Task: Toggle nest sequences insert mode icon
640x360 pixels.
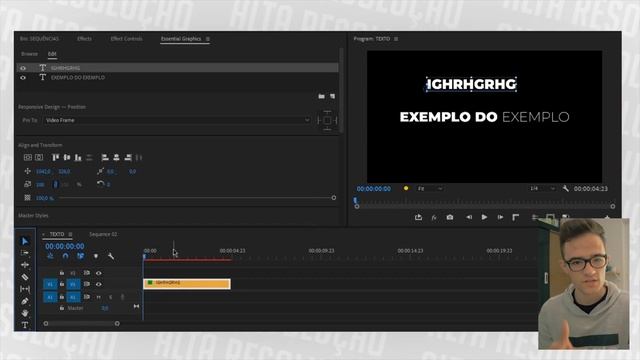Action: 50,256
